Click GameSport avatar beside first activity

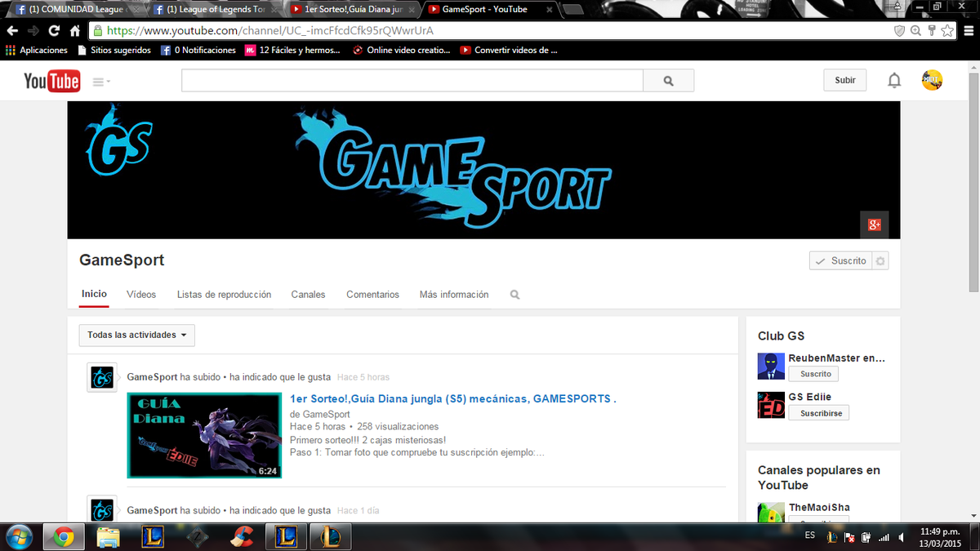[102, 377]
